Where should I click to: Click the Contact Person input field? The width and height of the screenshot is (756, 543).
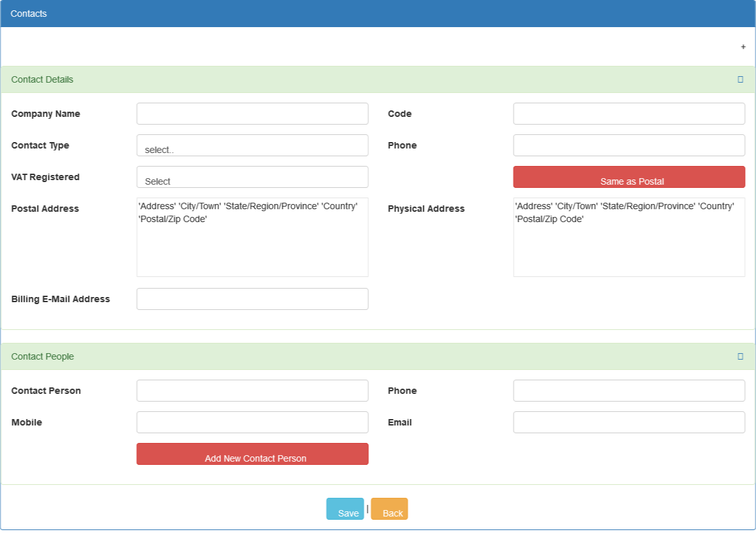tap(252, 391)
